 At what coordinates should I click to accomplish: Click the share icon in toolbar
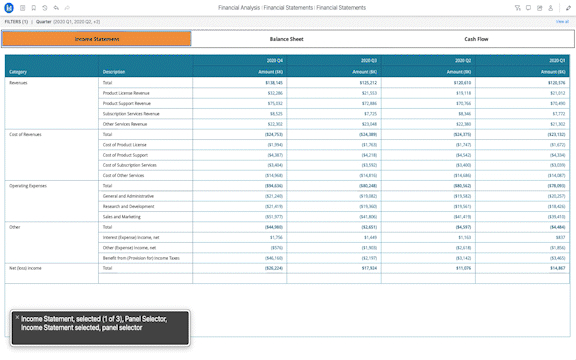540,8
